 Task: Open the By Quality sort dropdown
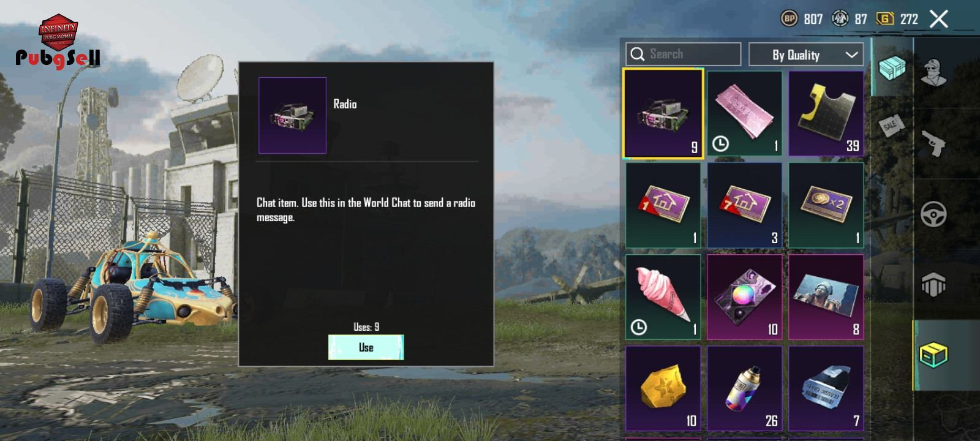coord(806,55)
